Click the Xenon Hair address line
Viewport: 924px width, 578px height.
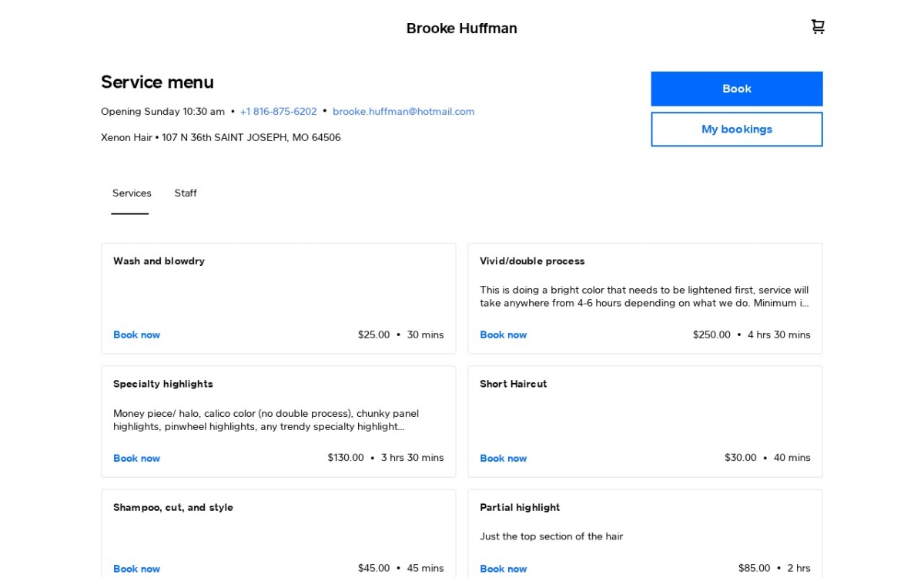(x=221, y=138)
